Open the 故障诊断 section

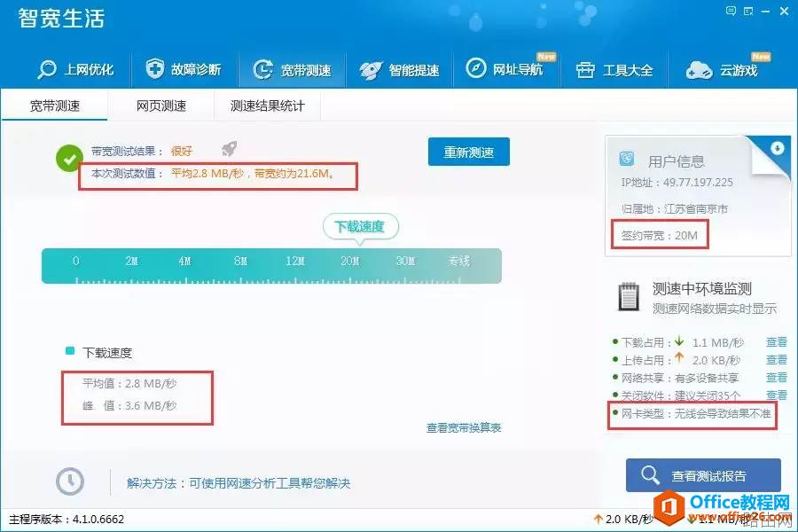click(x=183, y=69)
